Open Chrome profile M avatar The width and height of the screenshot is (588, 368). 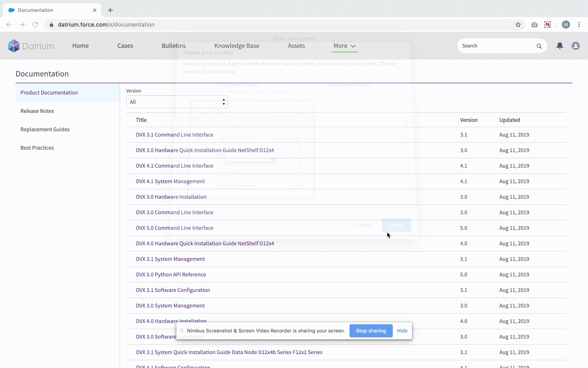point(566,25)
